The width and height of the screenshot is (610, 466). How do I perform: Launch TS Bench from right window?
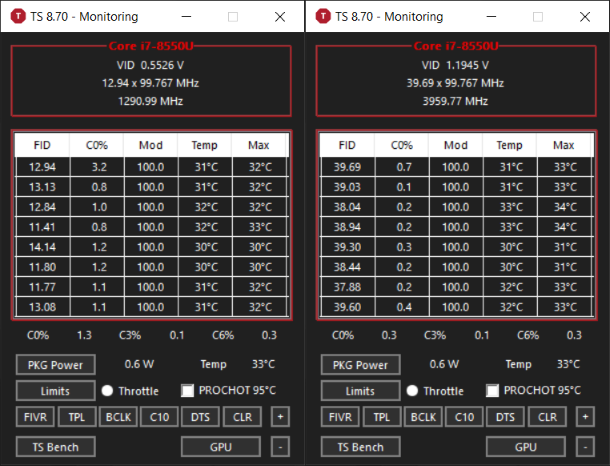[x=361, y=447]
